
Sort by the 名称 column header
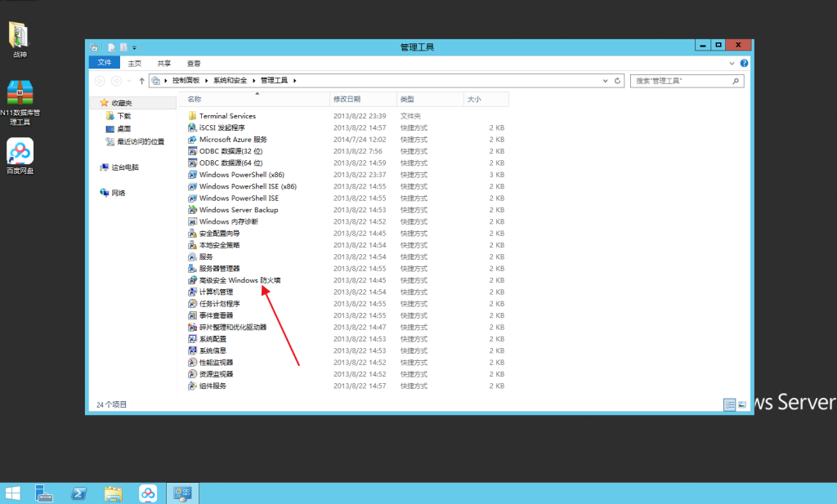[x=254, y=99]
